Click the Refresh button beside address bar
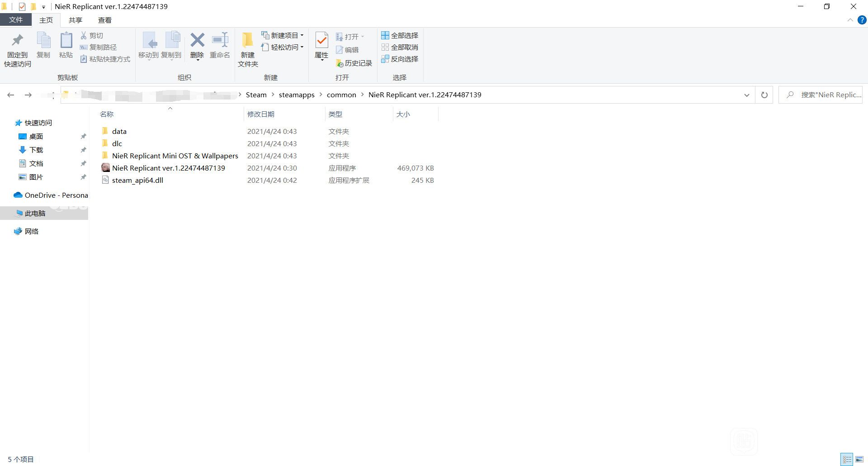 (x=764, y=95)
